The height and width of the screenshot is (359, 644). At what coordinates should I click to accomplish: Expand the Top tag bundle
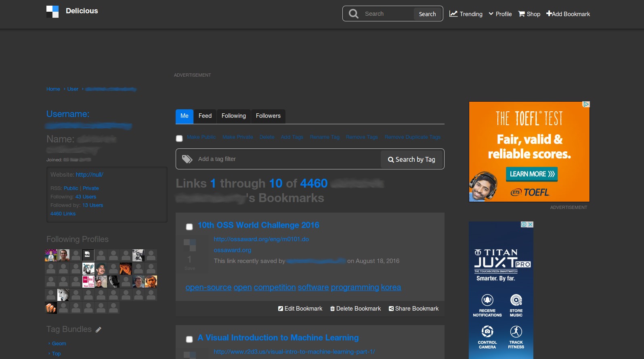point(56,354)
